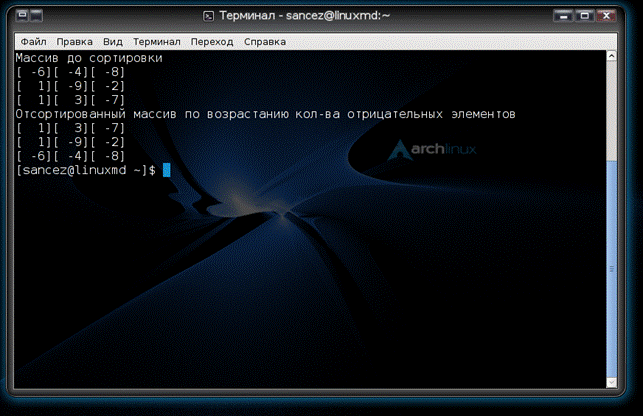Click the window menu icon in title bar
Viewport: 643px width, 416px height.
click(x=23, y=16)
